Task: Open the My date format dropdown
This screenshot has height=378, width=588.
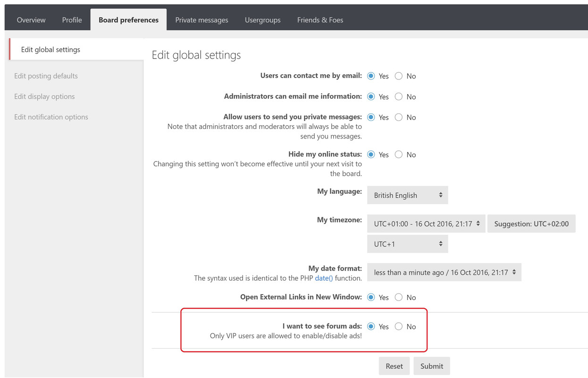Action: (x=444, y=272)
